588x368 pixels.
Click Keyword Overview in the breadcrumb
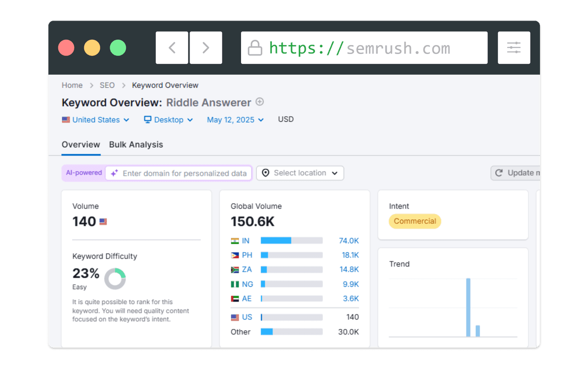tap(165, 85)
